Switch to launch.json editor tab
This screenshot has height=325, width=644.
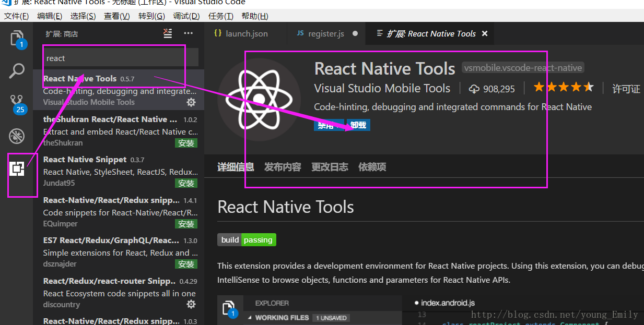pos(245,33)
